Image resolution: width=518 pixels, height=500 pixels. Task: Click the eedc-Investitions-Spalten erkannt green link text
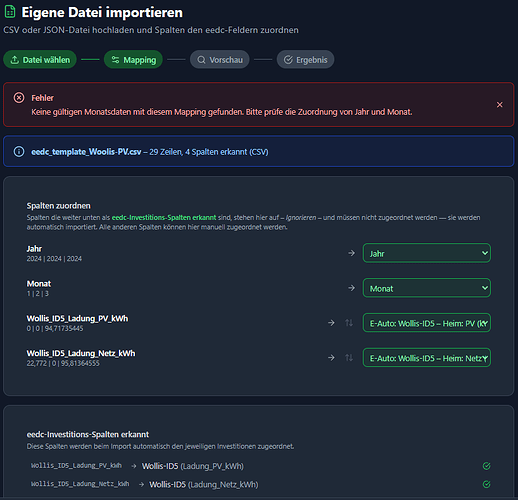tap(164, 218)
